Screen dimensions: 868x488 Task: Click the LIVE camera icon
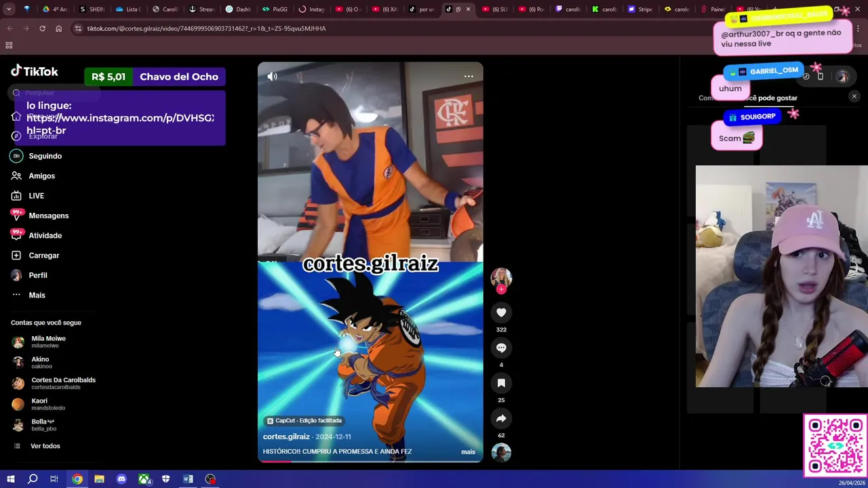(16, 196)
